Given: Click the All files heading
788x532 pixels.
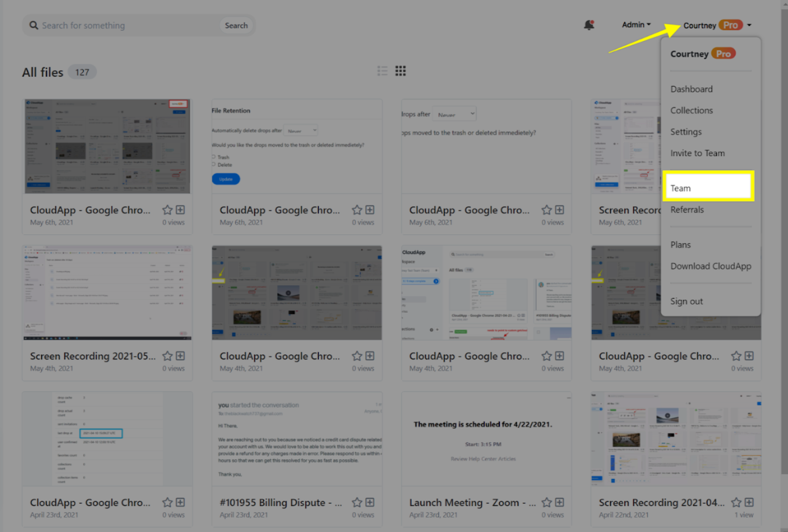Looking at the screenshot, I should pyautogui.click(x=43, y=72).
